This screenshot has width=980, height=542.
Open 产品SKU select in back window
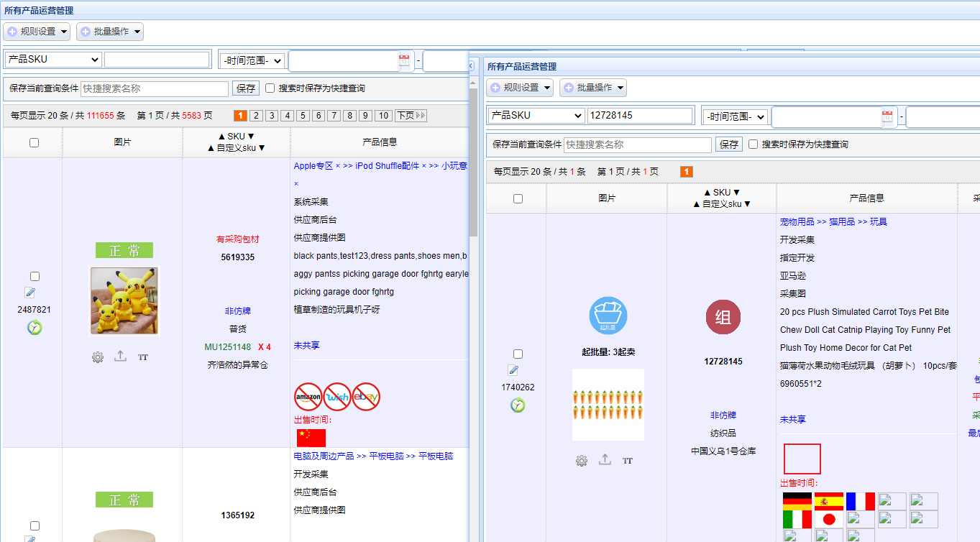click(x=52, y=60)
